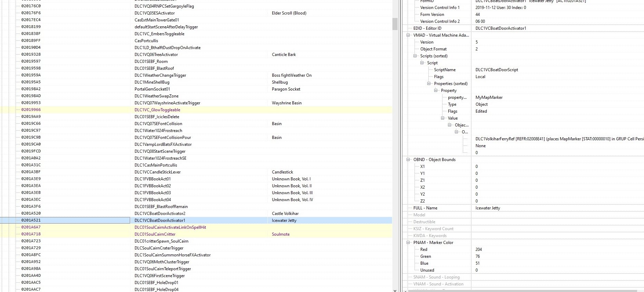Collapse the truncated Objec... tree node
644x292 pixels.
[x=450, y=125]
